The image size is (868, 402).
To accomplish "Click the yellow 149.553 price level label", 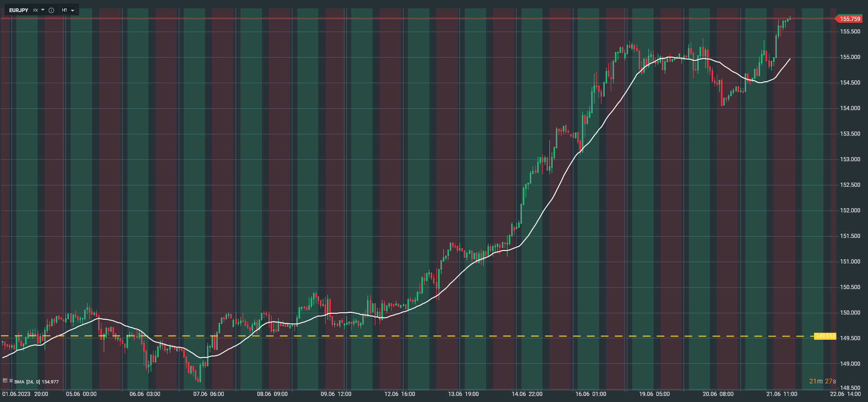I will coord(825,336).
